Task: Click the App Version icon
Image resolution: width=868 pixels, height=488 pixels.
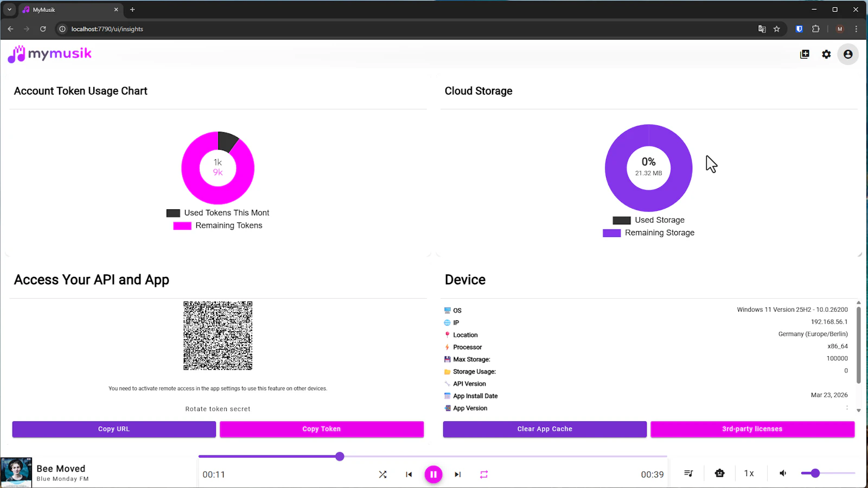Action: click(x=448, y=408)
